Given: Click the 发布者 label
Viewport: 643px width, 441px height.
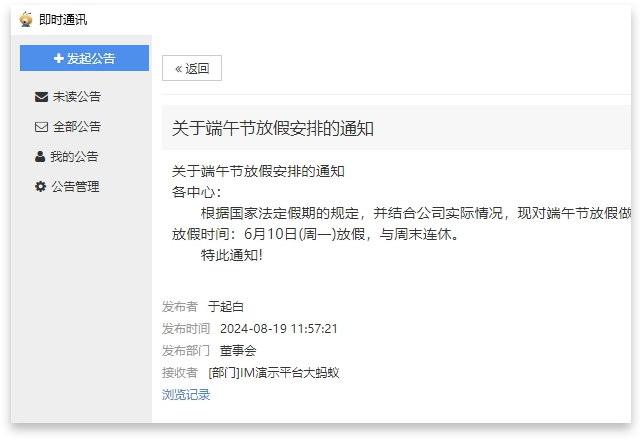Looking at the screenshot, I should (180, 306).
